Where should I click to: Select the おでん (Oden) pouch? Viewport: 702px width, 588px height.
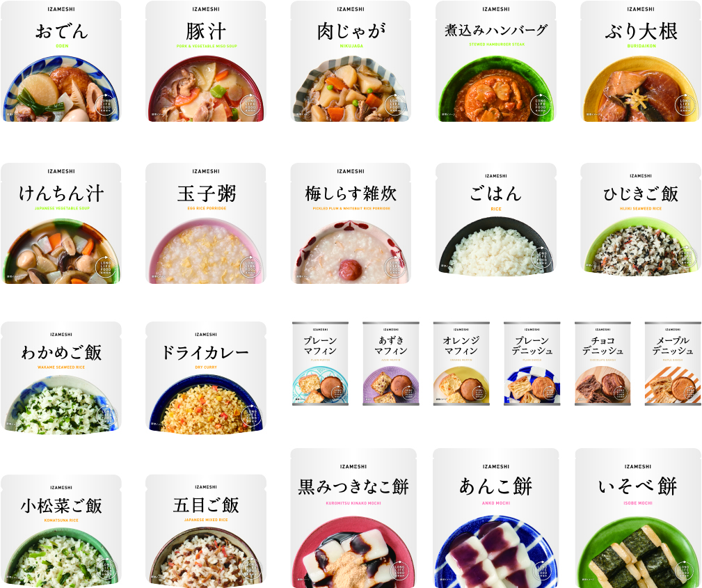tap(61, 61)
